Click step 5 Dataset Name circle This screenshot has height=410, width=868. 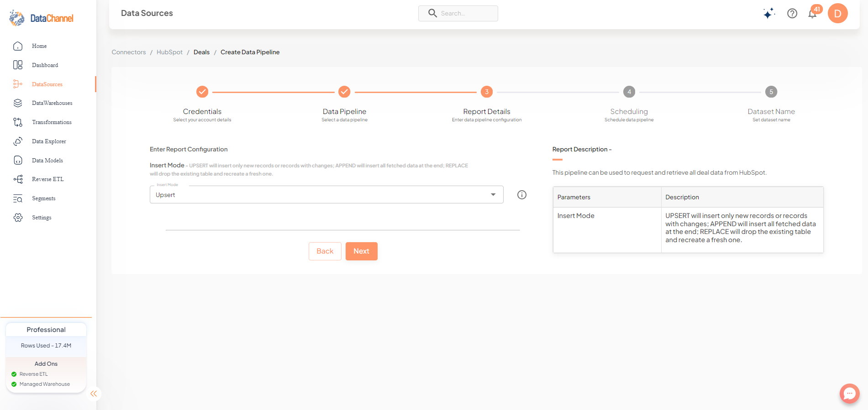[771, 92]
